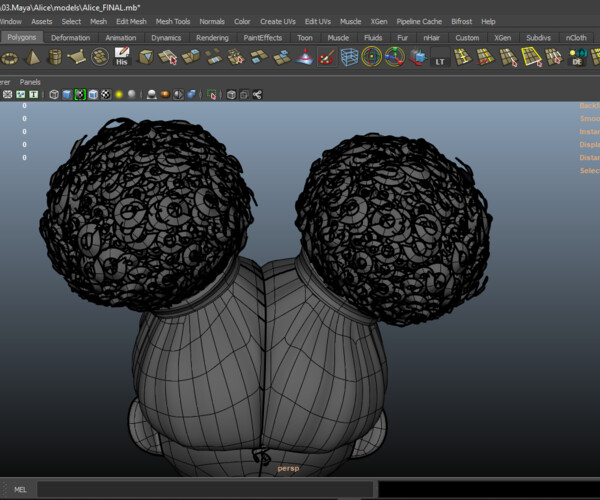The width and height of the screenshot is (600, 500).
Task: Click the separate faces shelf icon
Action: click(259, 57)
